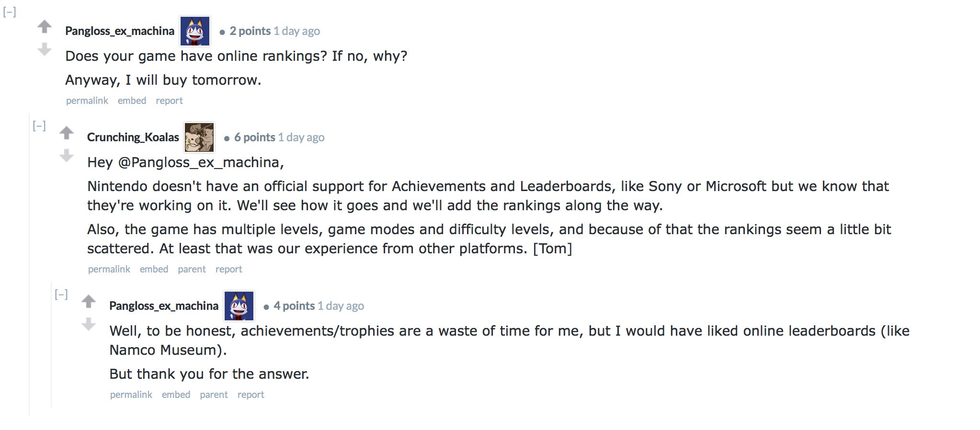Downvote the 'online rankings' question comment
The image size is (980, 430).
(x=45, y=49)
